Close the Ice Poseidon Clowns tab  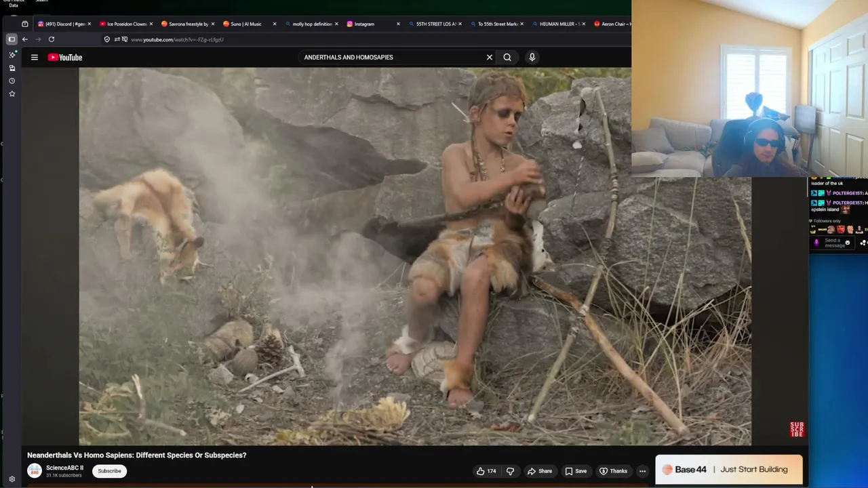[151, 24]
